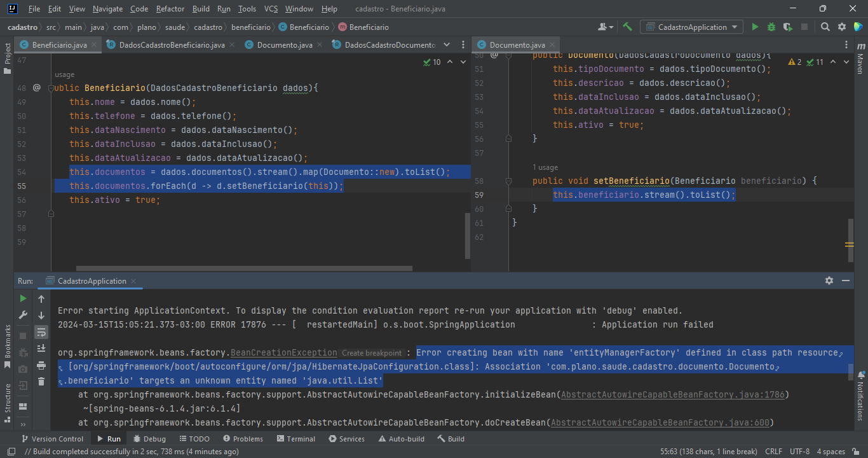Open the Problems tool window

click(243, 439)
